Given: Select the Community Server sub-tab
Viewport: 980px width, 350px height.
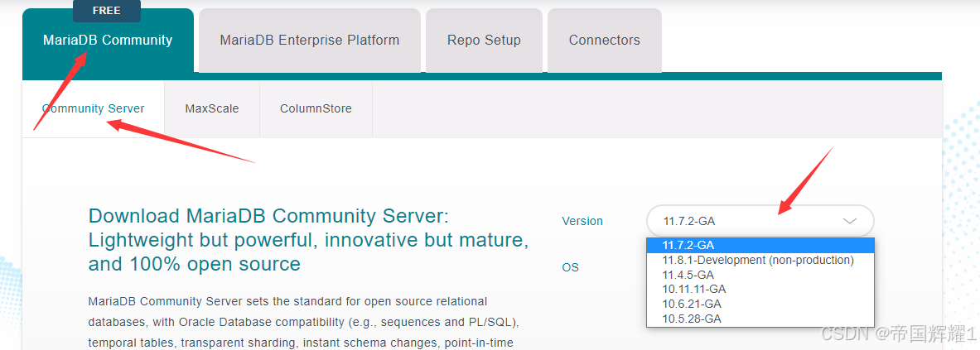Looking at the screenshot, I should [x=93, y=108].
